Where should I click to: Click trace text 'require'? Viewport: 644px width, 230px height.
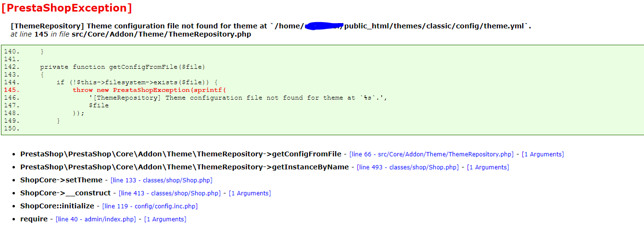[34, 219]
